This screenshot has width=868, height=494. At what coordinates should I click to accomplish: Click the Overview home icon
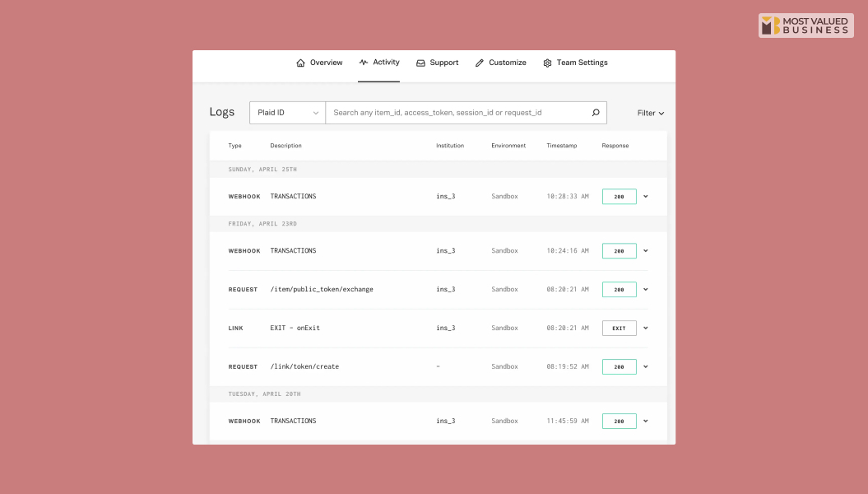click(300, 63)
